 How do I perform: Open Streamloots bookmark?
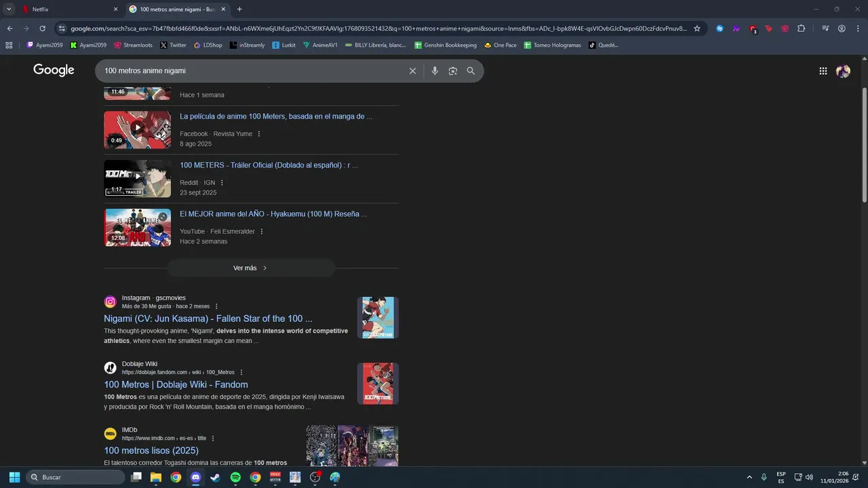coord(133,45)
